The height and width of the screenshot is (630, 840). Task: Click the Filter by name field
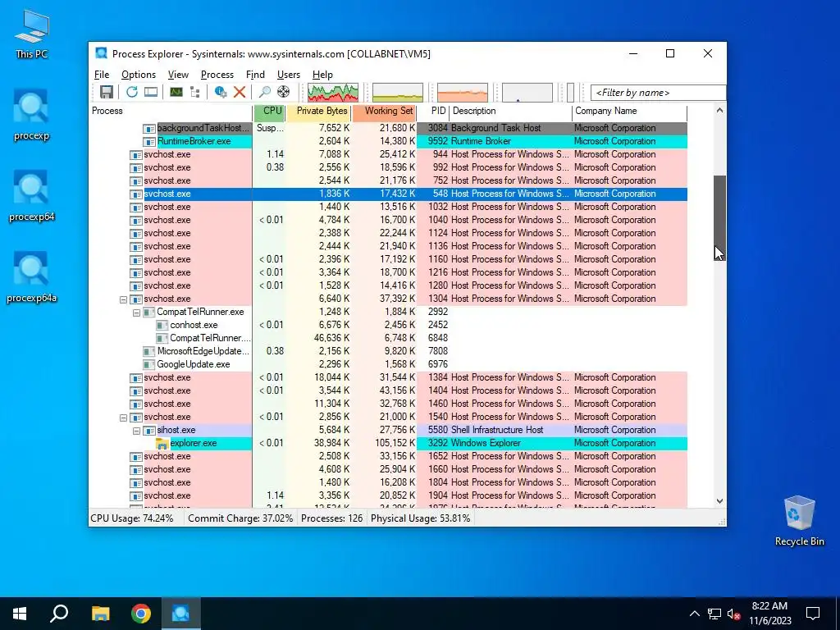pyautogui.click(x=658, y=93)
